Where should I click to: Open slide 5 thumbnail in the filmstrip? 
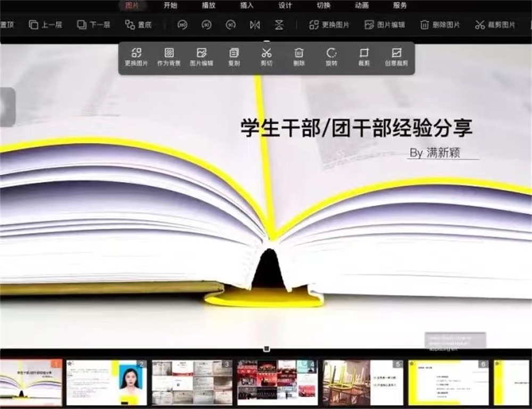coord(363,382)
